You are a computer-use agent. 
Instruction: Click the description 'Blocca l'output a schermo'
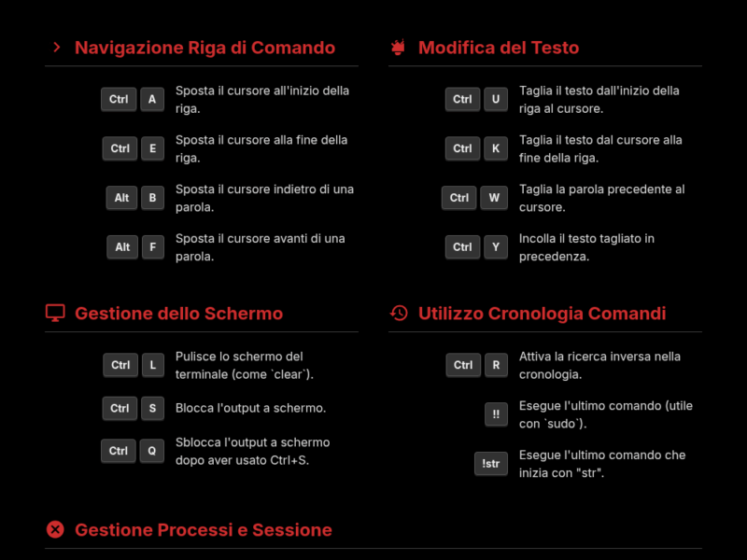pyautogui.click(x=250, y=408)
